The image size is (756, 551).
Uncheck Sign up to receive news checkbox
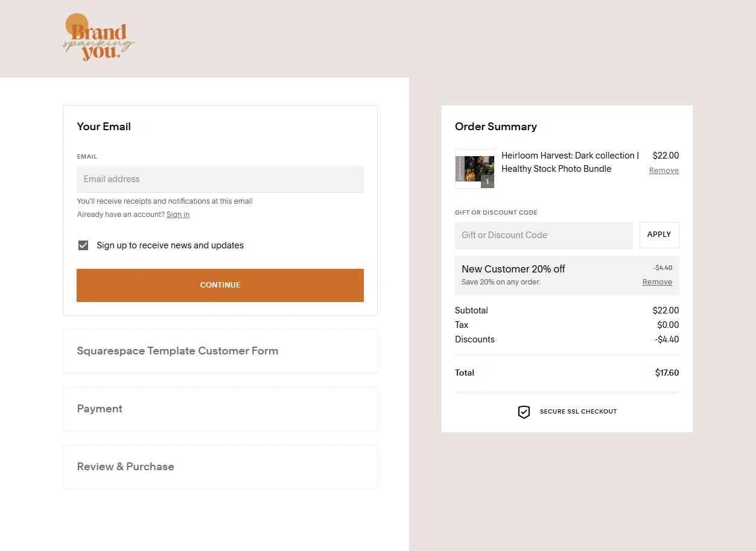click(83, 245)
